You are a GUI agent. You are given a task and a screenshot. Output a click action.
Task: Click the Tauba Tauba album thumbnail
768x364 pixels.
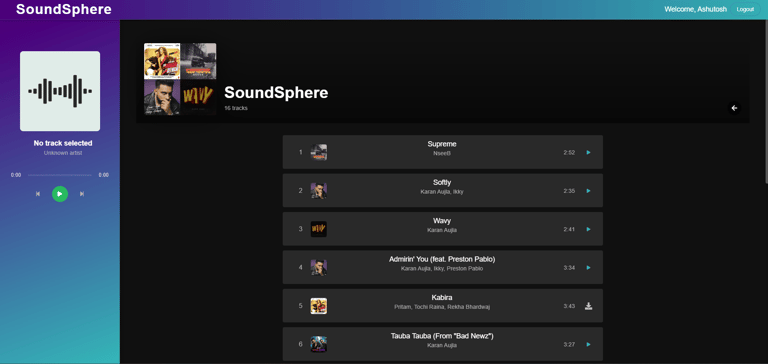tap(319, 344)
